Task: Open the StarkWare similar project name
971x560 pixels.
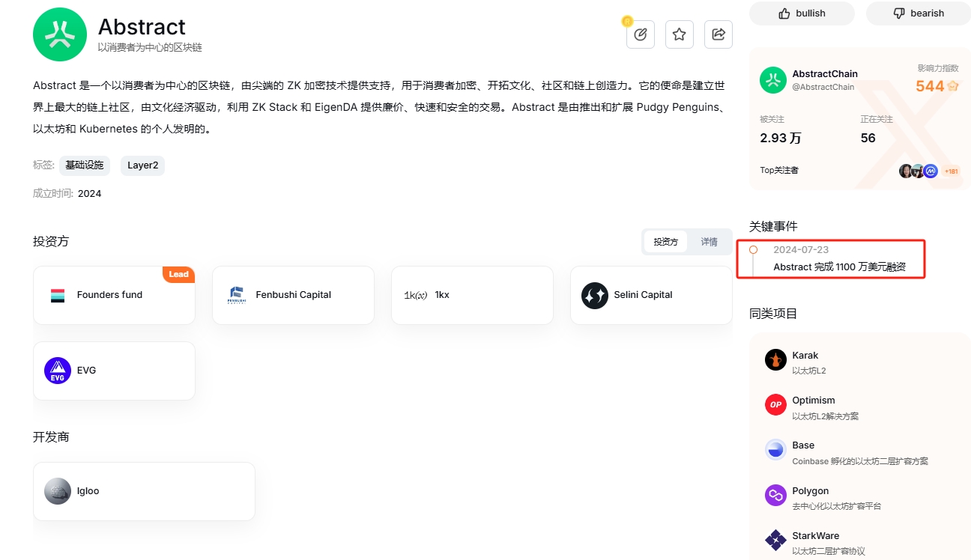Action: pyautogui.click(x=816, y=536)
